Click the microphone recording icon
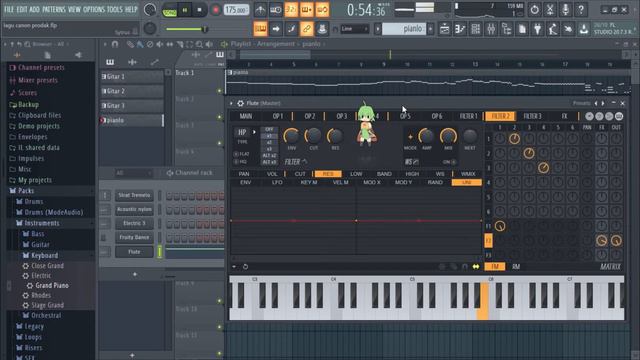The height and width of the screenshot is (360, 640). (565, 10)
